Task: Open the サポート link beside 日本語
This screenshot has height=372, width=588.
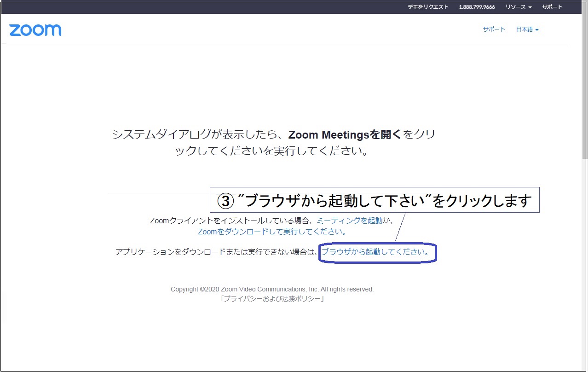Action: point(494,29)
